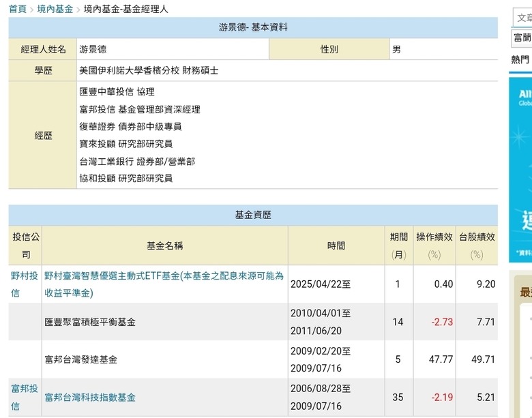Go to 境內基金 breadcrumb link
Viewport: 532px width, 418px height.
[55, 9]
